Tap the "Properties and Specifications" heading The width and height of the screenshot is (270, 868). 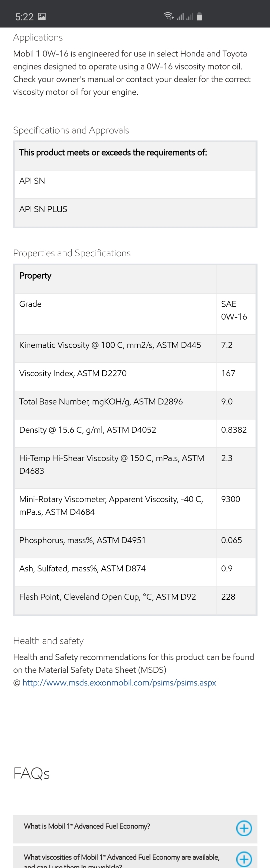point(72,253)
